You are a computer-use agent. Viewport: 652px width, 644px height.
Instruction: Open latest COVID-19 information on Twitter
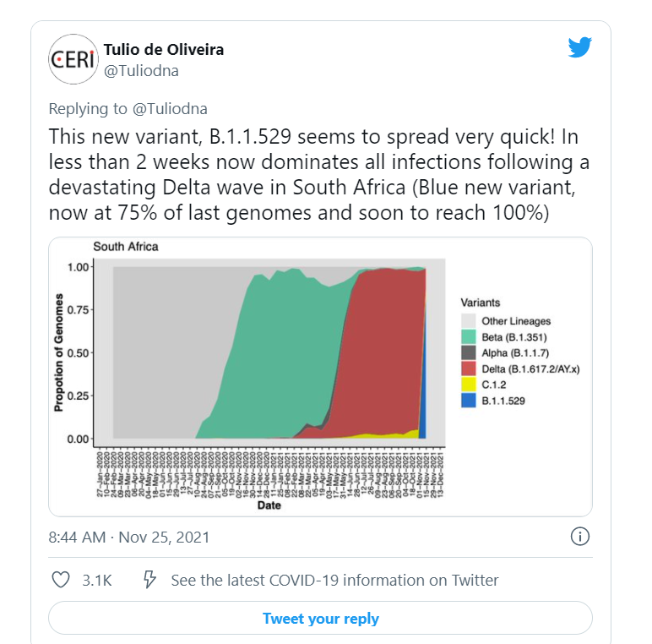click(x=334, y=581)
